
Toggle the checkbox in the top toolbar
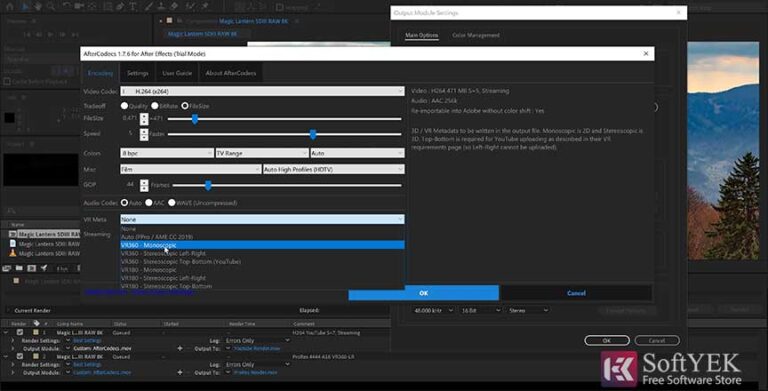pyautogui.click(x=279, y=7)
